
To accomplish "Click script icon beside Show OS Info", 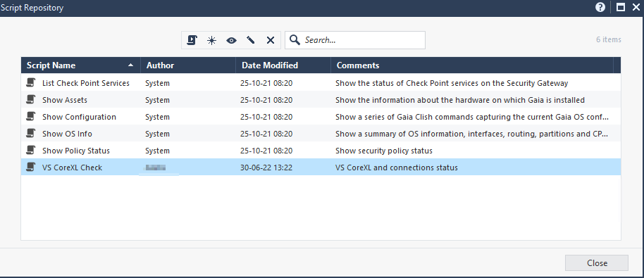I will pos(30,134).
